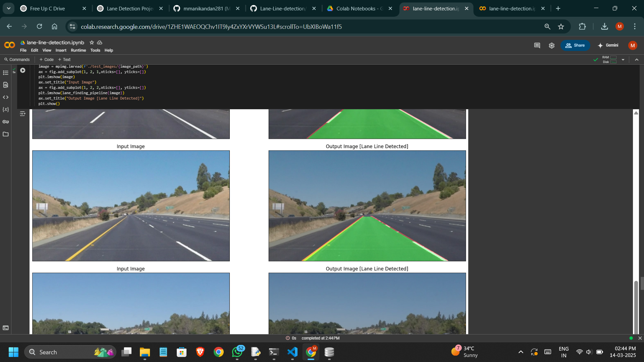Open the Help menu
The height and width of the screenshot is (362, 644).
pos(109,50)
